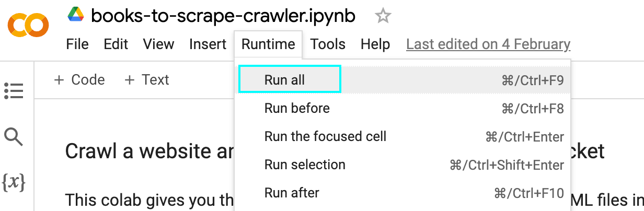Open the Insert menu
Viewport: 644px width, 211px height.
208,44
